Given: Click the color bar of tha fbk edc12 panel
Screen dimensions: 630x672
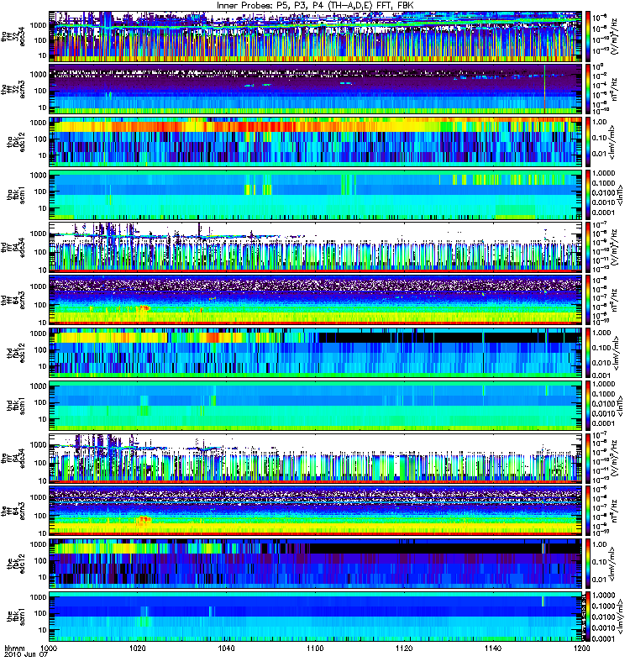Looking at the screenshot, I should [x=587, y=141].
